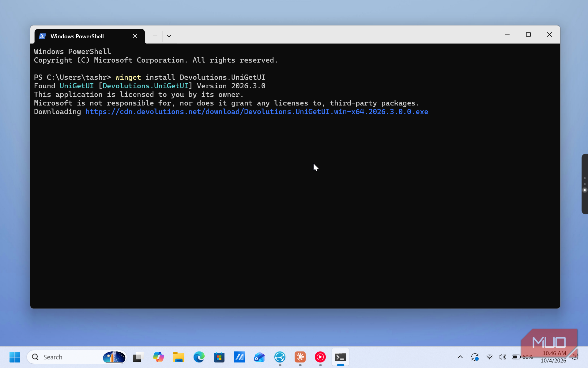
Task: Expand the new tab profile dropdown
Action: pos(169,36)
